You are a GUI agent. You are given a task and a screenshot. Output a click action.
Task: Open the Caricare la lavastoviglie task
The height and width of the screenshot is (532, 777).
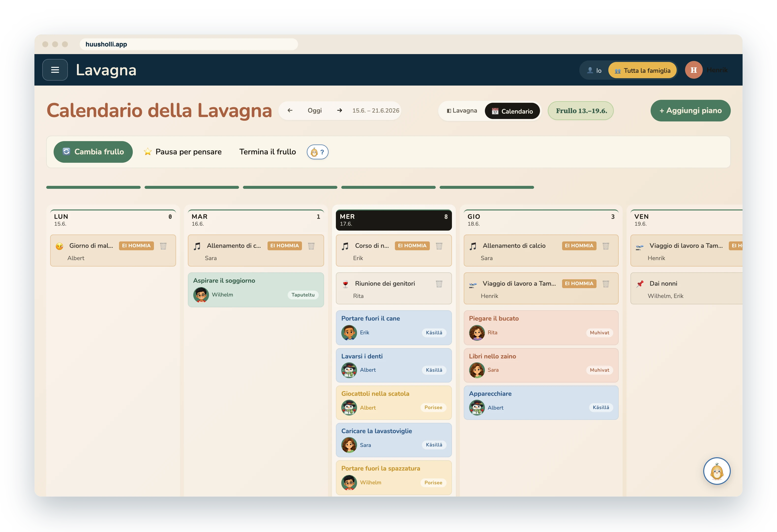tap(393, 440)
